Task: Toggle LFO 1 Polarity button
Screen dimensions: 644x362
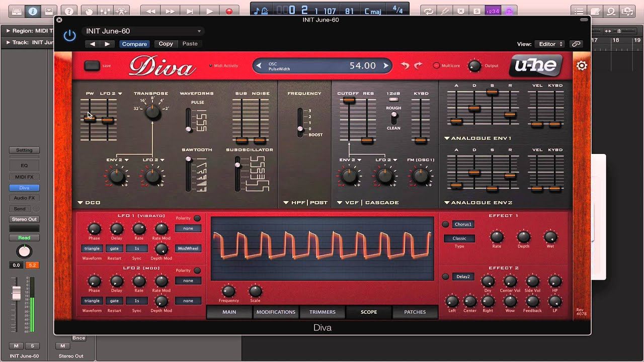Action: [x=197, y=218]
